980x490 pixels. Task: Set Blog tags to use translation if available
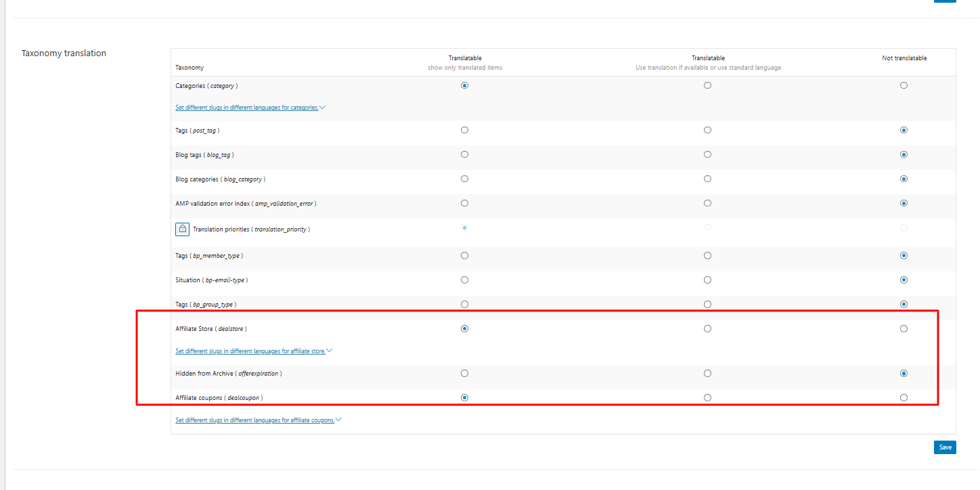(x=707, y=154)
